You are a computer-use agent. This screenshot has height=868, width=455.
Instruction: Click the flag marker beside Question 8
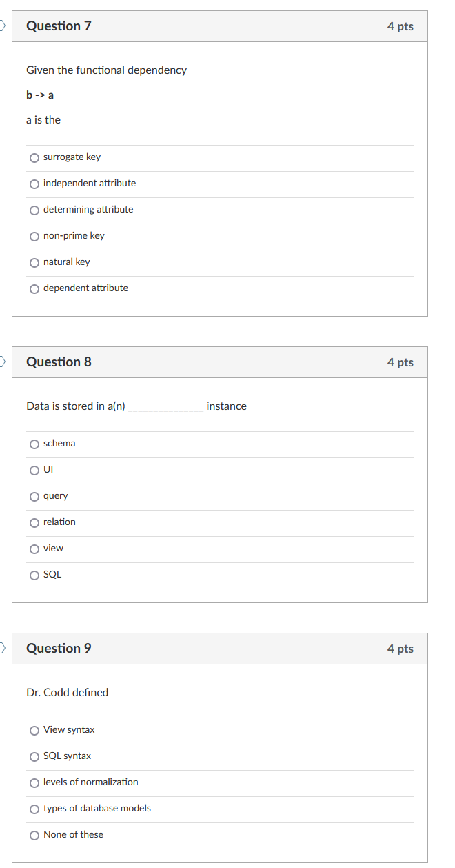coord(3,362)
